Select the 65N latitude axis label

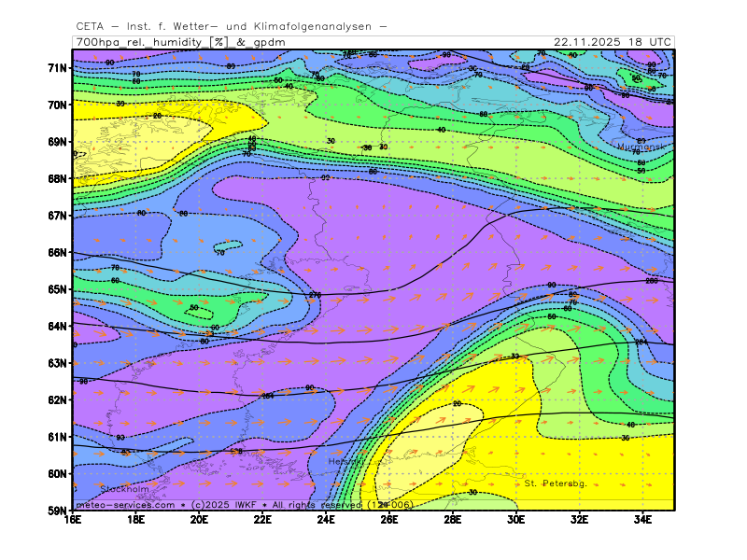click(x=58, y=289)
